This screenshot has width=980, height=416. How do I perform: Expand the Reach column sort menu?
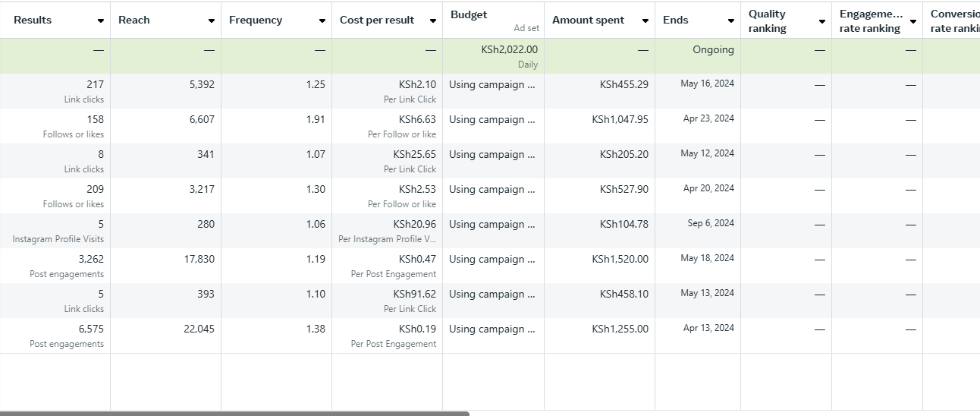pyautogui.click(x=212, y=20)
